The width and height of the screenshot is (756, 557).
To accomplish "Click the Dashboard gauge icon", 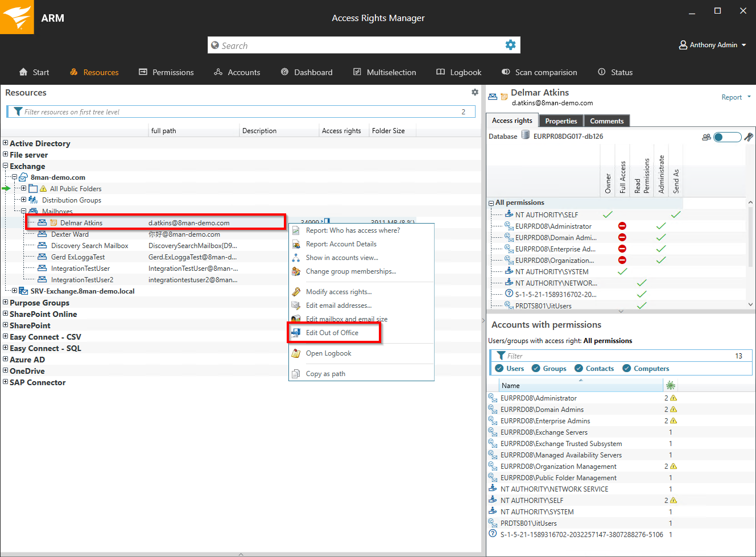I will point(284,72).
